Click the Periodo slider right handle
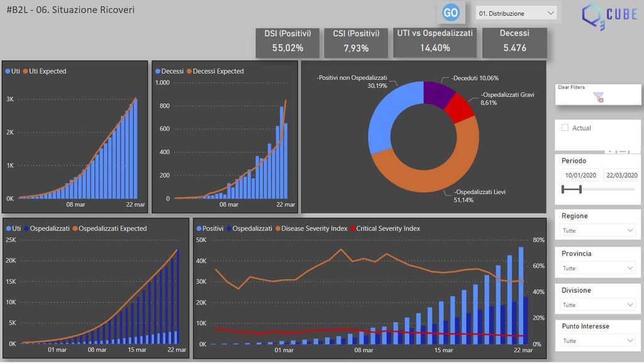This screenshot has height=363, width=644. (x=580, y=189)
